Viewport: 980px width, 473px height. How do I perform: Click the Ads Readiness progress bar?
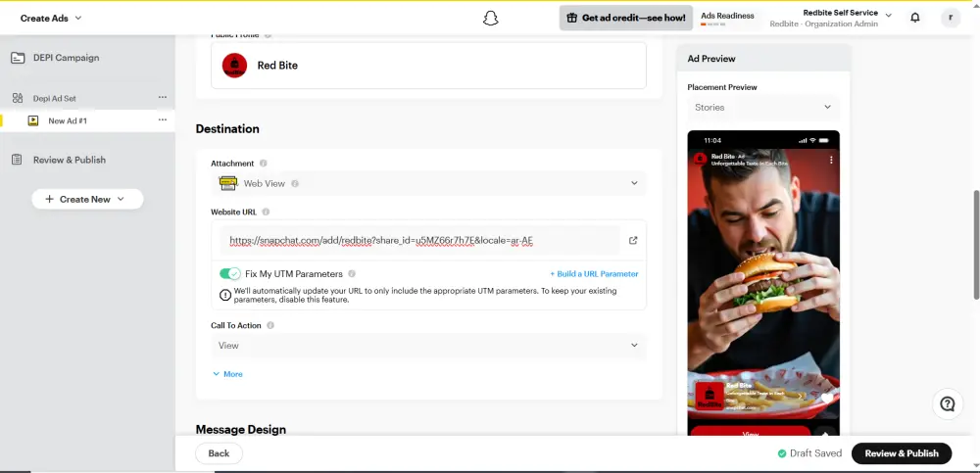(x=713, y=24)
